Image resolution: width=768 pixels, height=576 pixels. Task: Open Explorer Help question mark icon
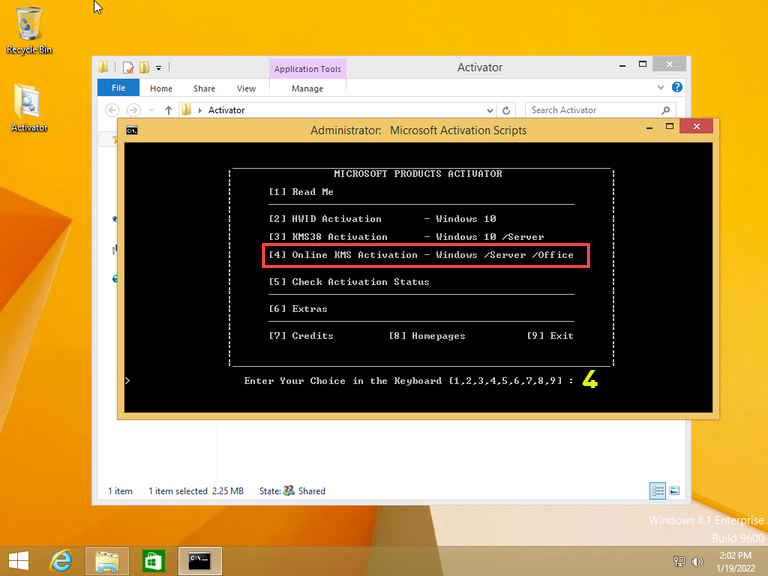click(x=677, y=87)
